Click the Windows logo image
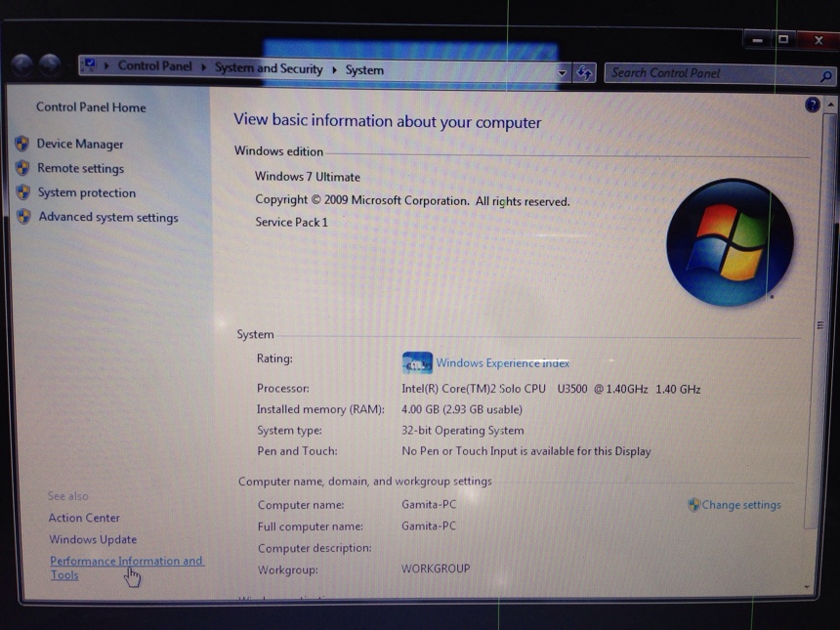The width and height of the screenshot is (840, 630). [730, 242]
